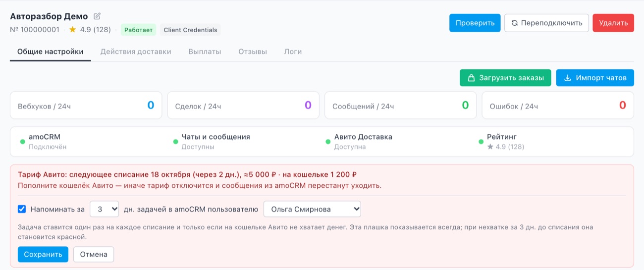
Task: Click the Авито Доставка label
Action: tap(363, 137)
